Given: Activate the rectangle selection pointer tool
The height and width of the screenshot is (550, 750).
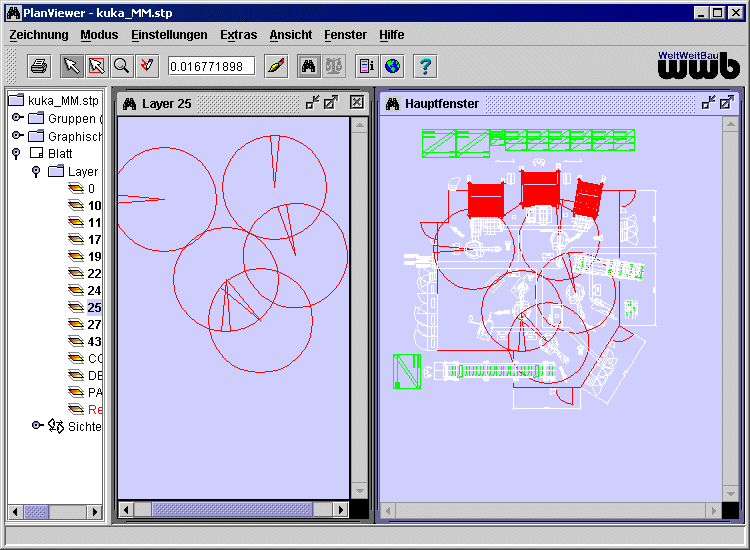Looking at the screenshot, I should coord(97,66).
